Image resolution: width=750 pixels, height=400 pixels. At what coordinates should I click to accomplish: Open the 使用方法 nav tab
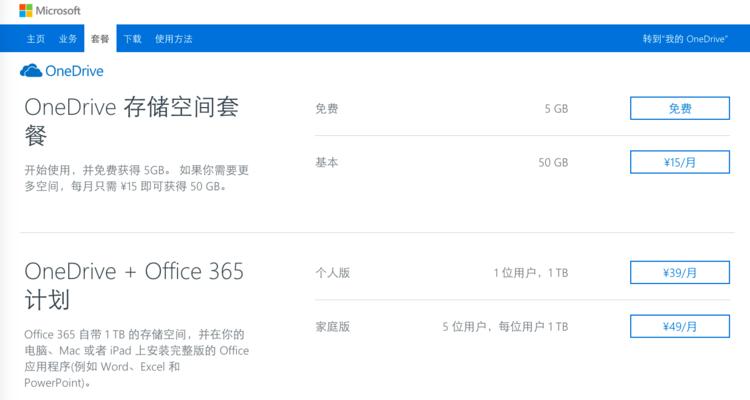[174, 39]
